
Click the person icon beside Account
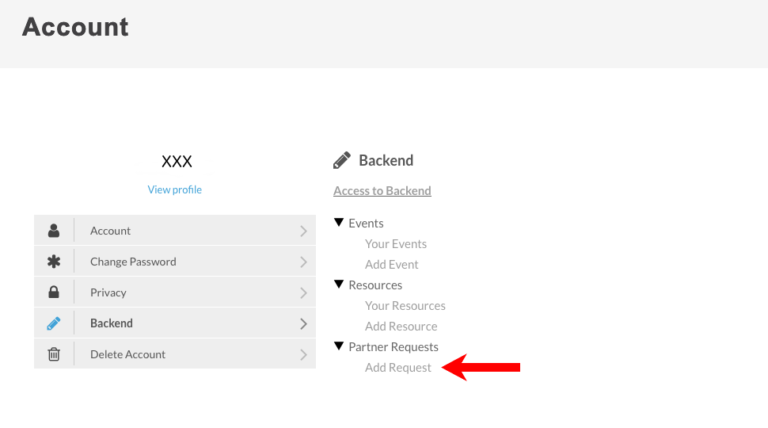(54, 231)
